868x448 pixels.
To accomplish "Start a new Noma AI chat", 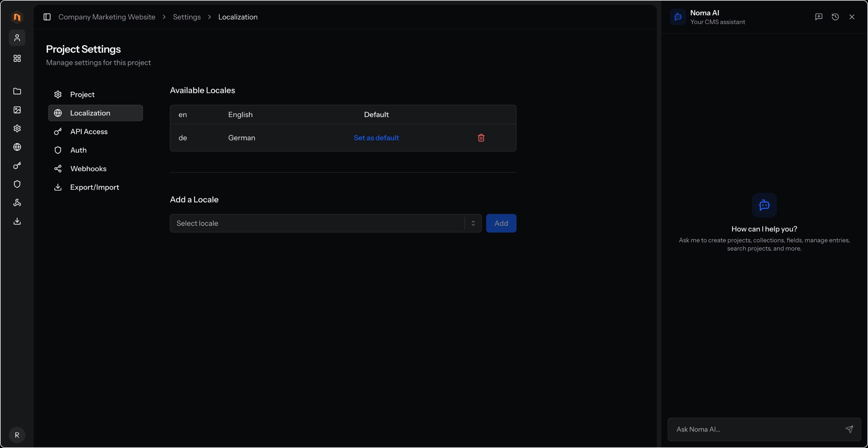I will 819,17.
